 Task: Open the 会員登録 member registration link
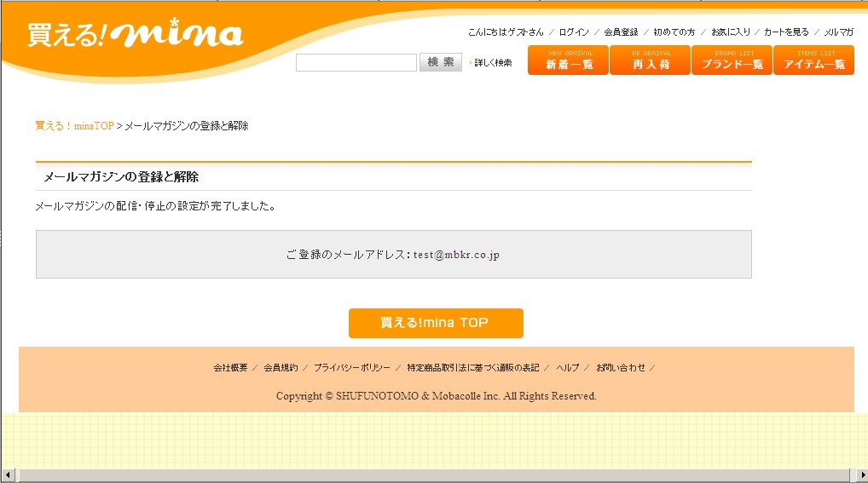[x=621, y=32]
